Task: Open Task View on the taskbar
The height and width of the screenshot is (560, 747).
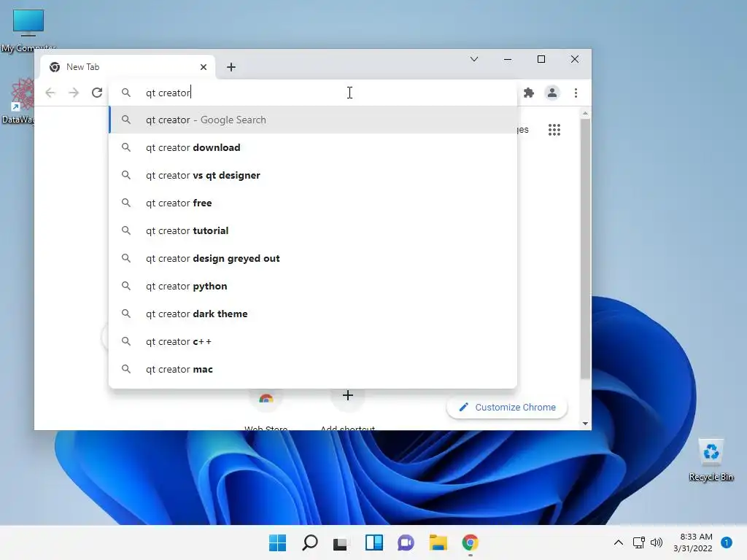Action: click(x=340, y=542)
